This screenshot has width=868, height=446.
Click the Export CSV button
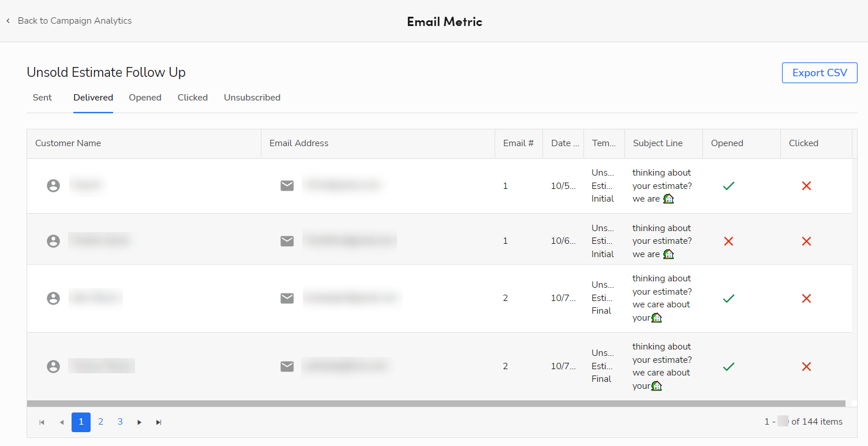[x=820, y=72]
